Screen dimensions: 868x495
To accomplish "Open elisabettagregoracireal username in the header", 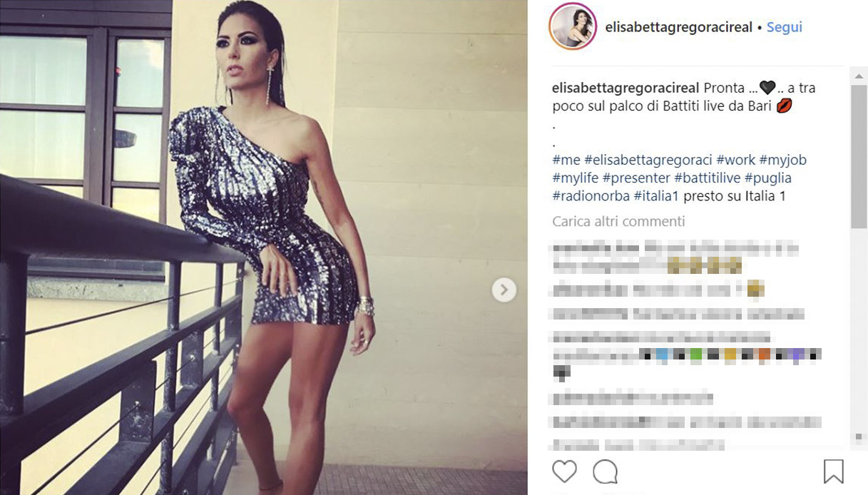I will pos(678,28).
